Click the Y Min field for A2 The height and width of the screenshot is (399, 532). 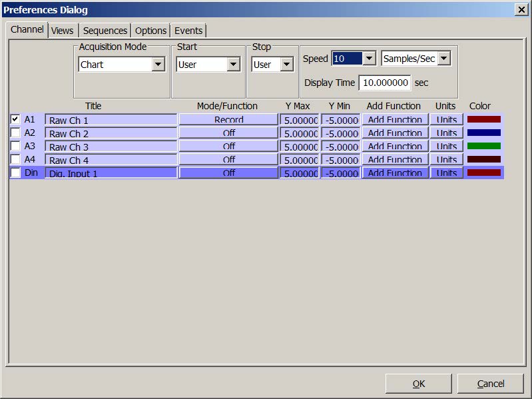(341, 133)
